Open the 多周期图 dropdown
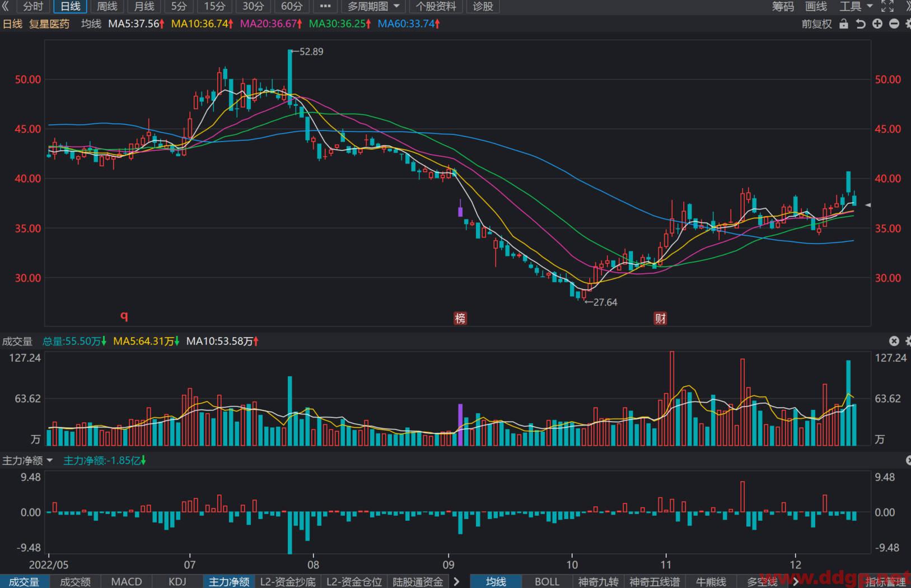 click(373, 6)
